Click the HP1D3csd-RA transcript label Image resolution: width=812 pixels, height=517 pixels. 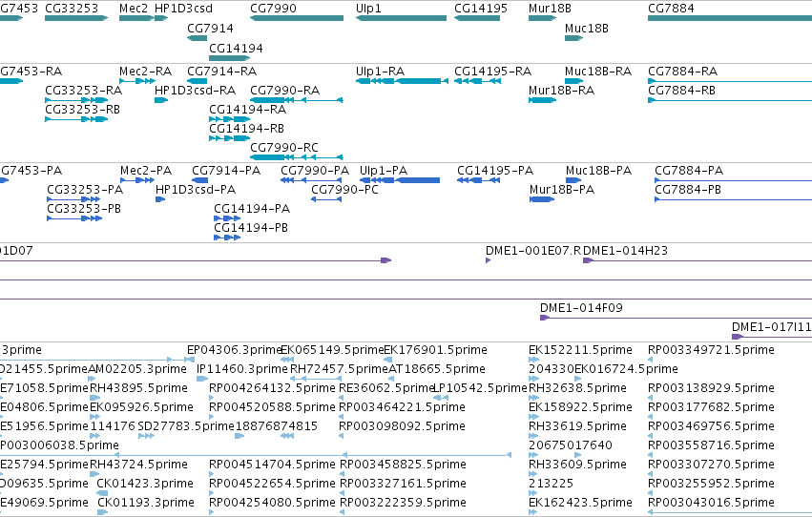(x=196, y=91)
